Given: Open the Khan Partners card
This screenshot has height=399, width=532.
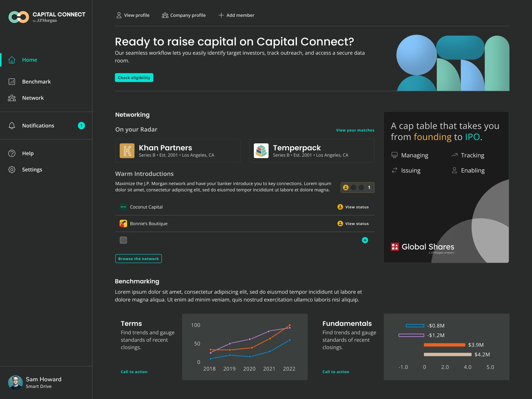Looking at the screenshot, I should point(178,151).
